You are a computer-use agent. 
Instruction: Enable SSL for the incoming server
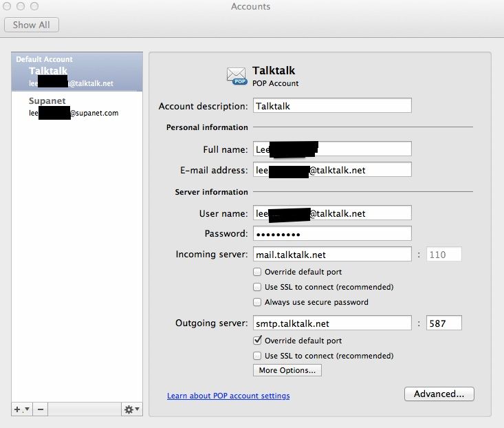(258, 287)
